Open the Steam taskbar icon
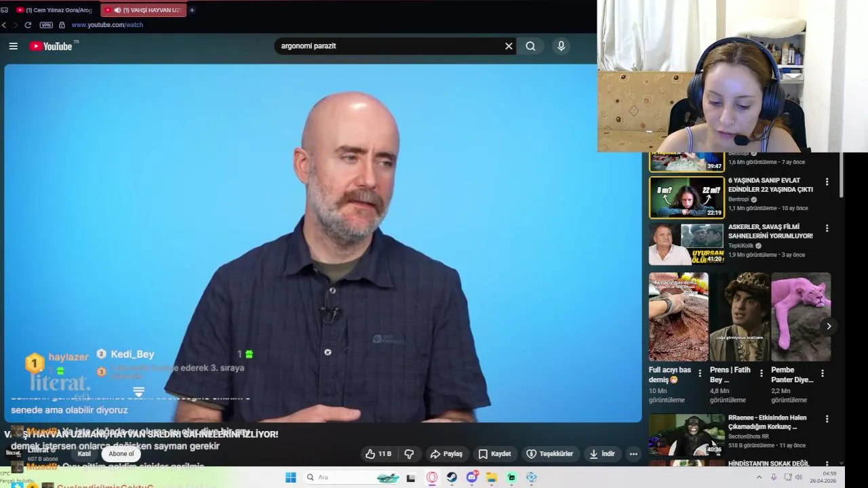 point(452,477)
